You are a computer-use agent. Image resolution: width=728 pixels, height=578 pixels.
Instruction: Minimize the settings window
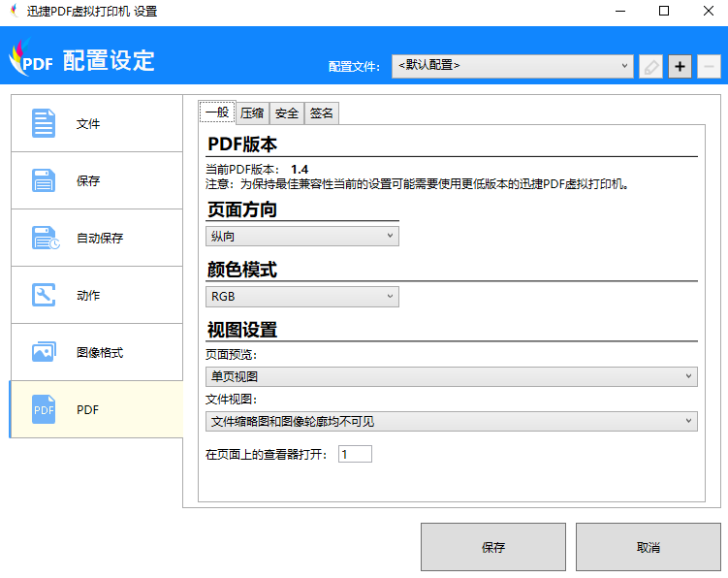point(620,11)
